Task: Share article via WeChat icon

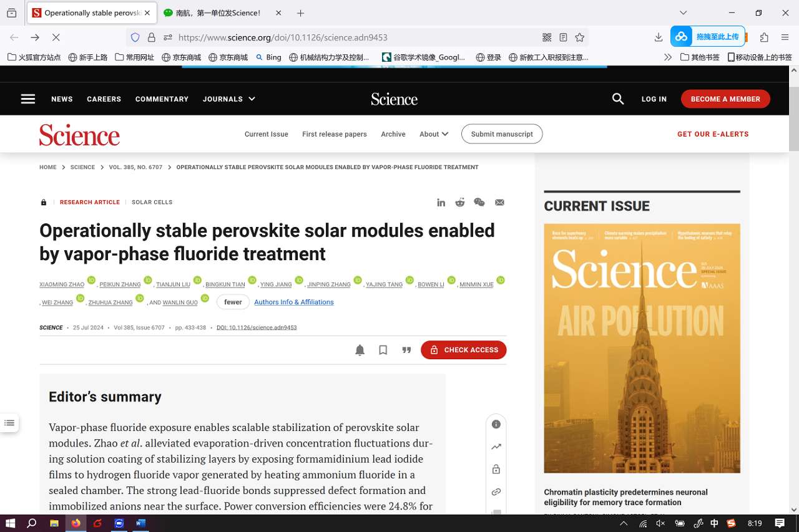Action: [x=479, y=202]
